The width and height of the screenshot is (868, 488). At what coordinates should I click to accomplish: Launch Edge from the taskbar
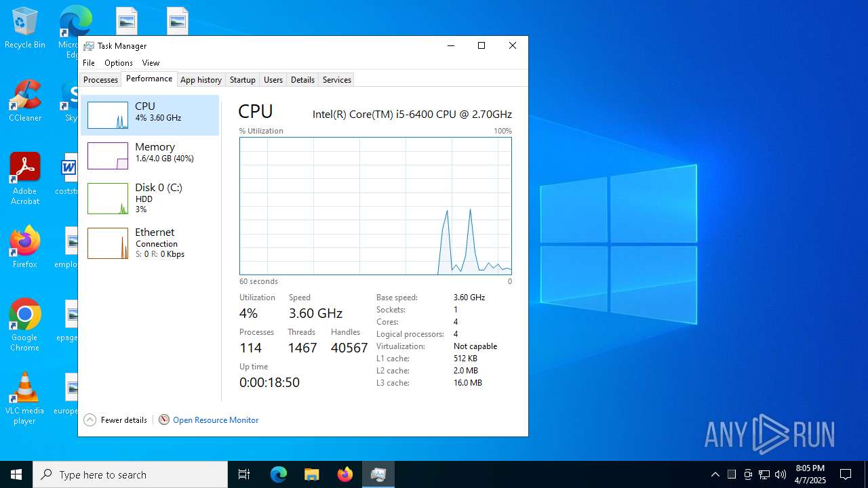(x=279, y=474)
